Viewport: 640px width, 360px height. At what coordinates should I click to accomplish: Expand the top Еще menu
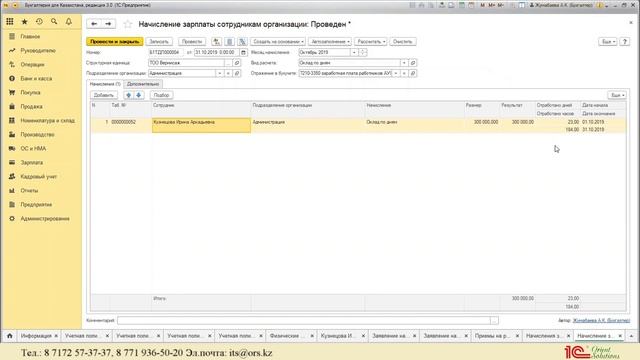click(608, 42)
